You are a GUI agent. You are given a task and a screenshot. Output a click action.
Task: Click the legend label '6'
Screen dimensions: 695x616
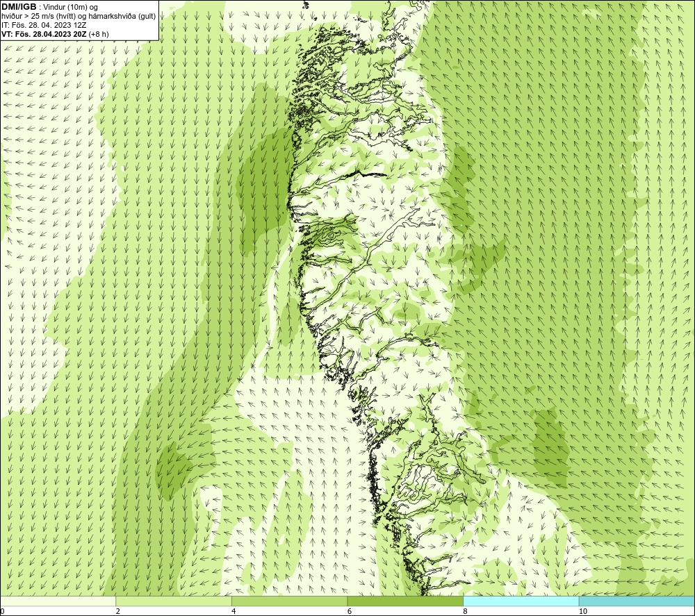(x=350, y=612)
